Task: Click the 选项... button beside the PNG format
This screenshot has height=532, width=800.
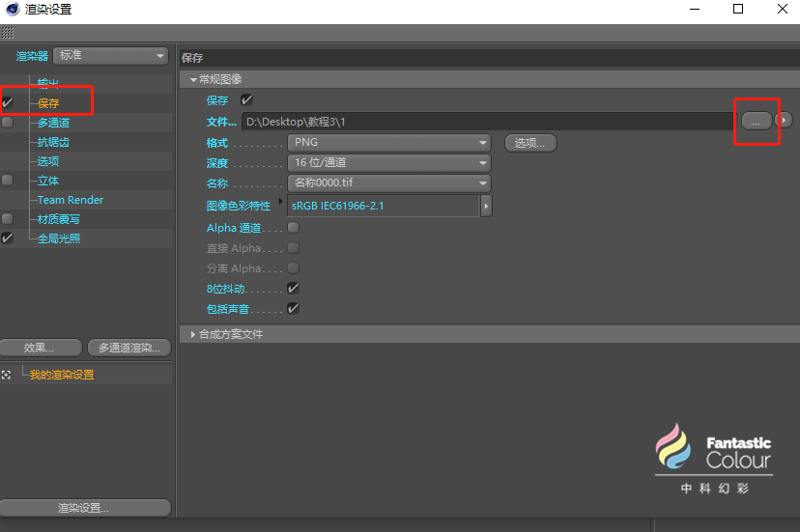Action: pos(530,143)
